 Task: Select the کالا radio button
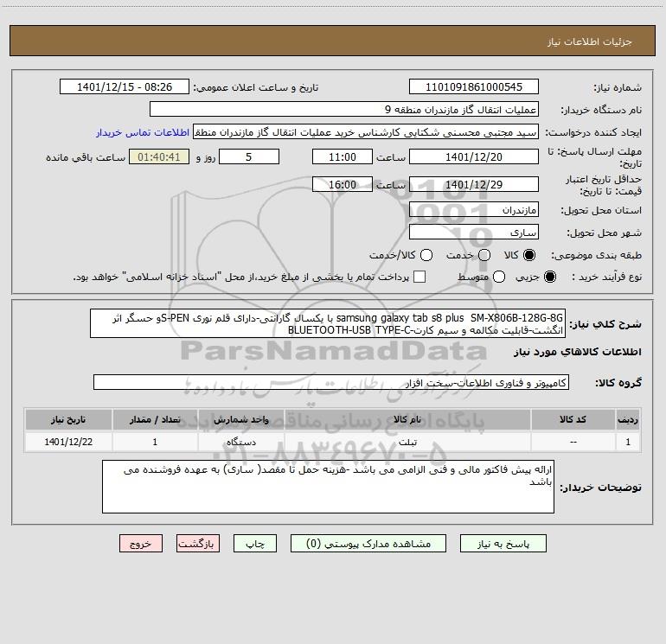pyautogui.click(x=529, y=255)
